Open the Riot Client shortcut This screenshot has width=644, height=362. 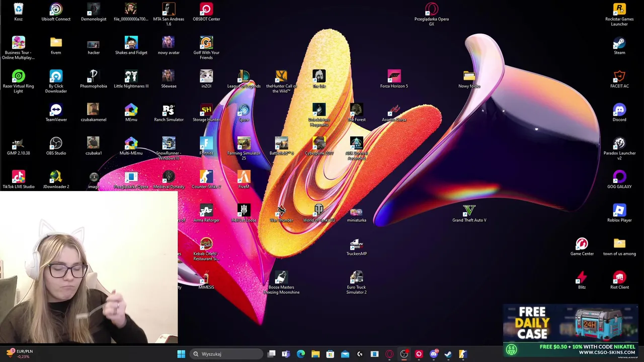click(619, 280)
